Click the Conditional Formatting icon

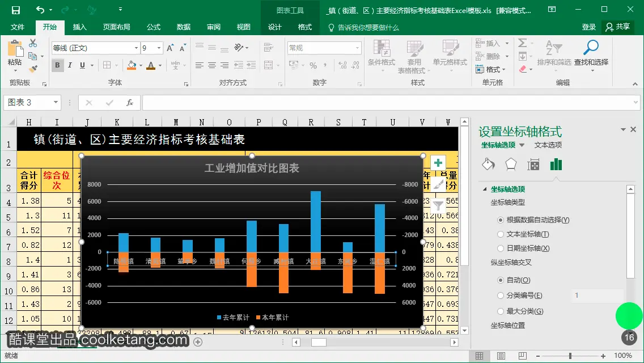pos(382,49)
